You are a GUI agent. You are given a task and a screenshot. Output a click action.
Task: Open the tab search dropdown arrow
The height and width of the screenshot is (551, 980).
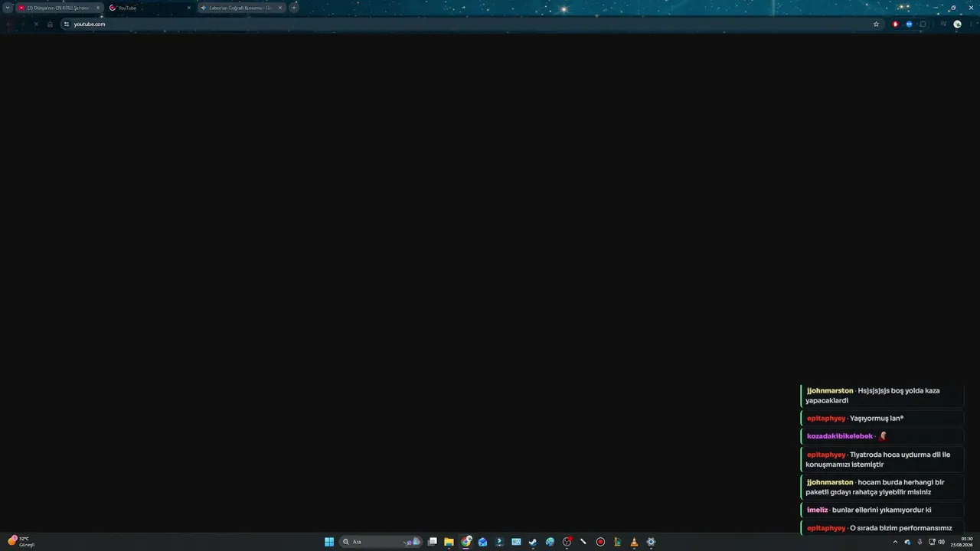(8, 8)
